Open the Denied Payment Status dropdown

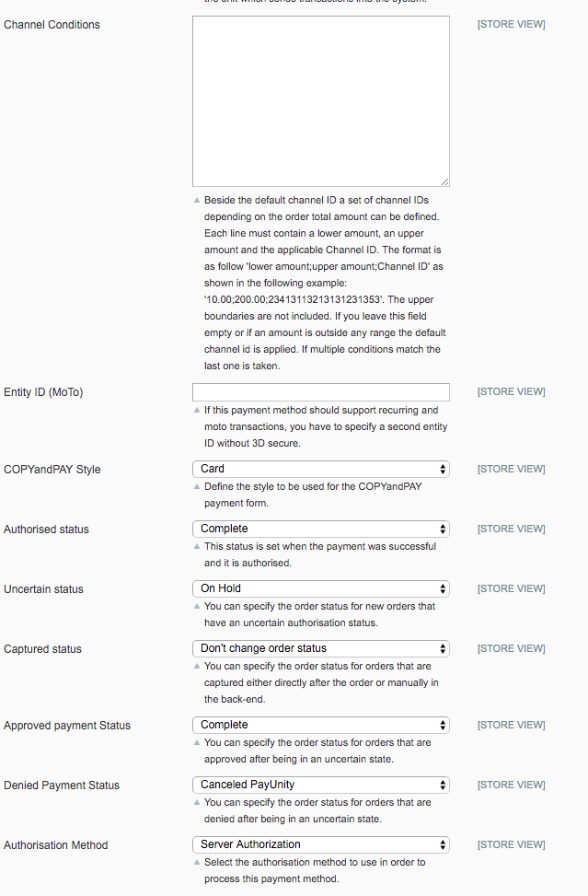(x=320, y=785)
